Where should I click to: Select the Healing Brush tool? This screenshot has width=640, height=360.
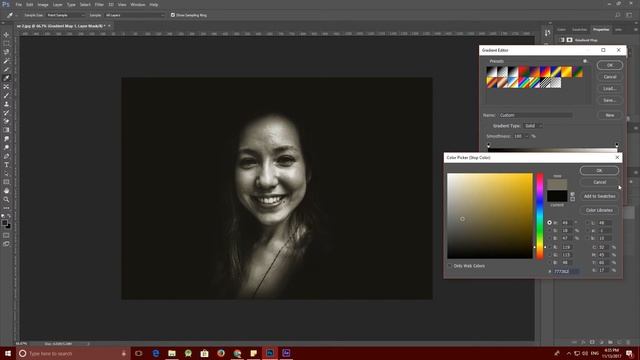click(x=6, y=87)
